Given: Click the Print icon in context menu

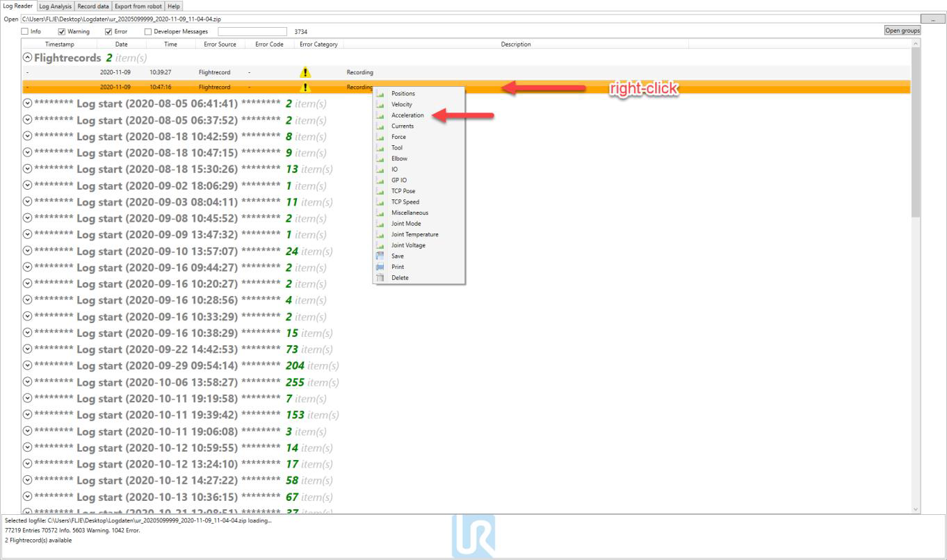Looking at the screenshot, I should (380, 267).
